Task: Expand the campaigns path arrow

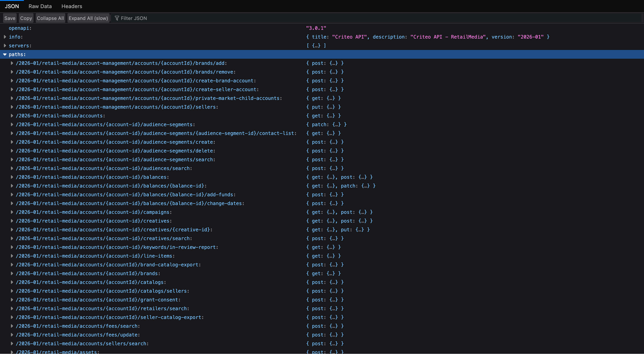Action: 12,212
